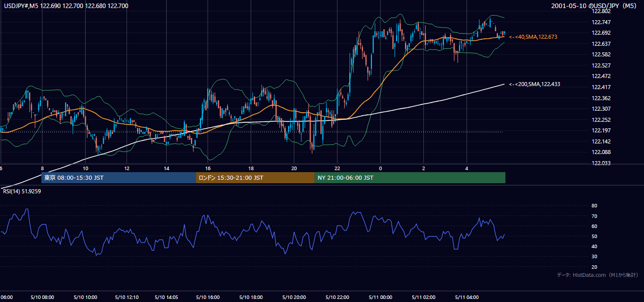Screen dimensions: 644x302
Task: Click the RSI scale level 30
Action: [x=594, y=256]
